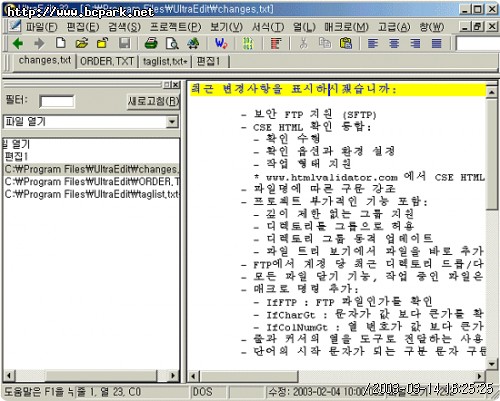Save with the floppy disk icon

click(x=124, y=43)
